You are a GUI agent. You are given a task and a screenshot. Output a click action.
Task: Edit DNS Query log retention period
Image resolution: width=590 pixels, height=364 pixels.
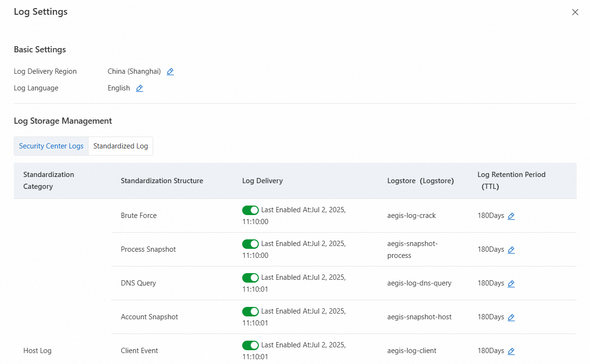click(511, 284)
